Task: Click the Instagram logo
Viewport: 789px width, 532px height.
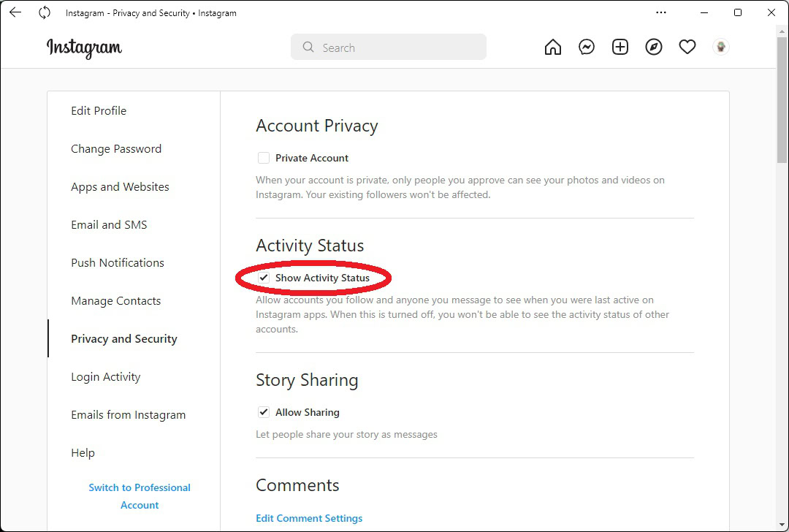Action: pos(85,47)
